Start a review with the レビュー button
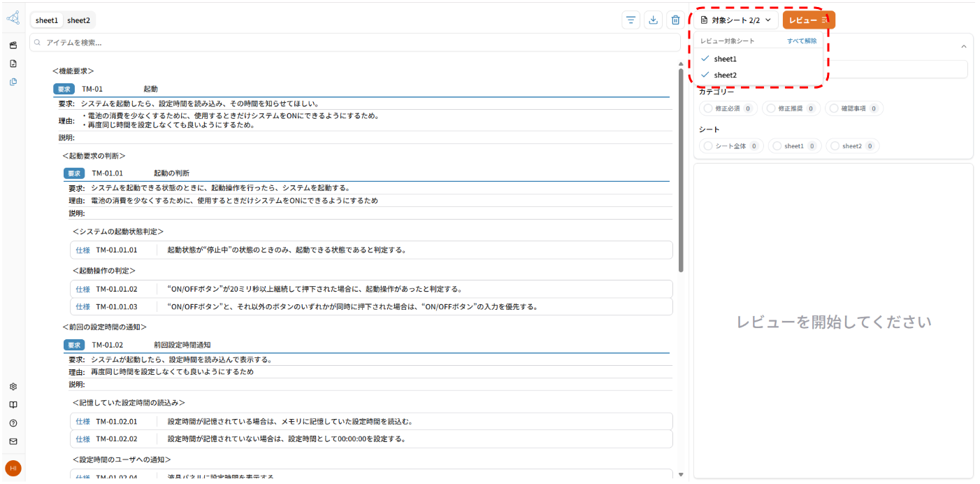The width and height of the screenshot is (980, 484). [808, 20]
